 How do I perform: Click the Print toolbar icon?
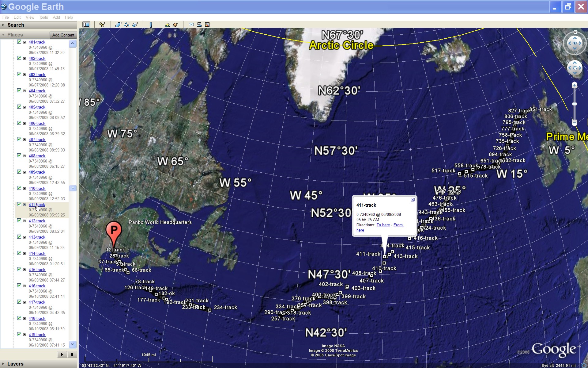(199, 25)
